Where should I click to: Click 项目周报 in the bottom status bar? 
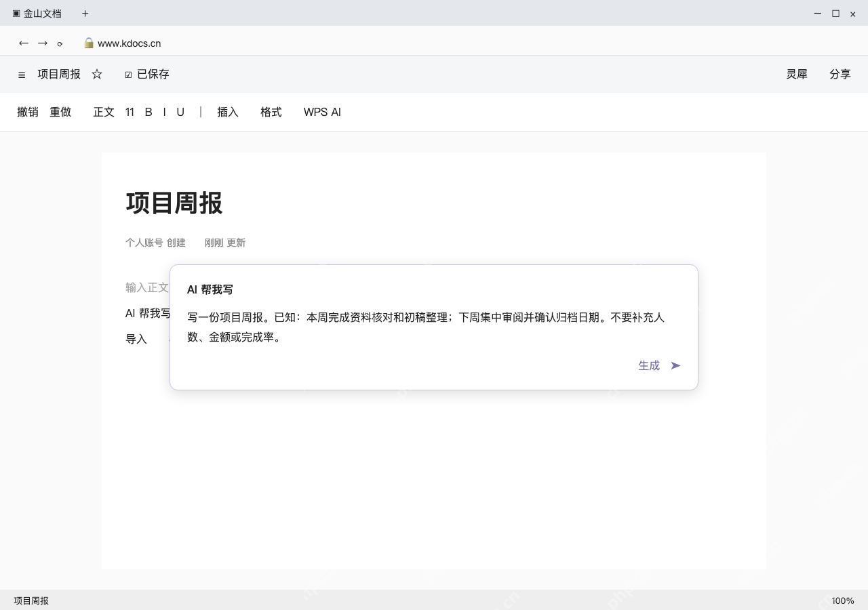[x=31, y=601]
